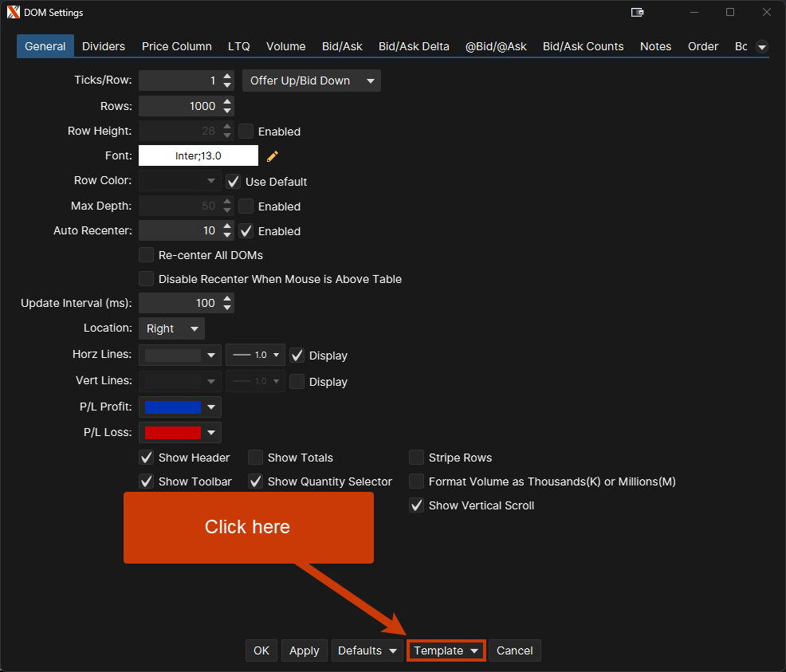Switch to the Price Column tab
The image size is (786, 672).
click(x=176, y=46)
